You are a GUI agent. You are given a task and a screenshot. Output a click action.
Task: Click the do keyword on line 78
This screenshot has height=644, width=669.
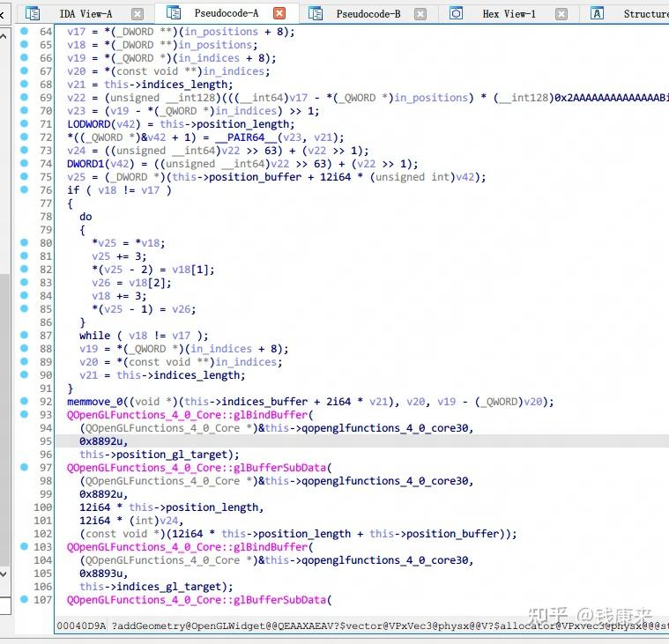coord(85,217)
